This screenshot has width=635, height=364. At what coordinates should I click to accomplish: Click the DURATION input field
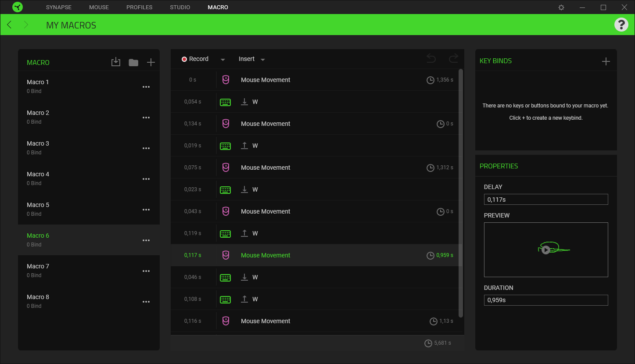click(546, 300)
